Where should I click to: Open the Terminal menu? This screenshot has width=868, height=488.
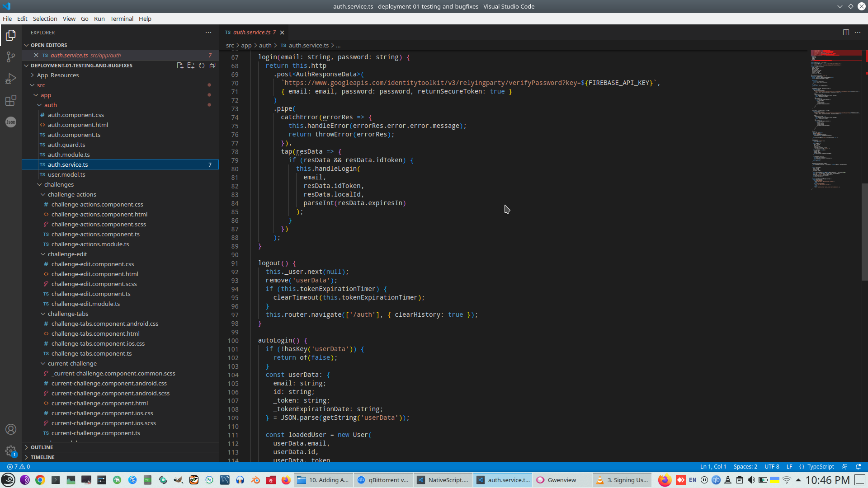[122, 19]
